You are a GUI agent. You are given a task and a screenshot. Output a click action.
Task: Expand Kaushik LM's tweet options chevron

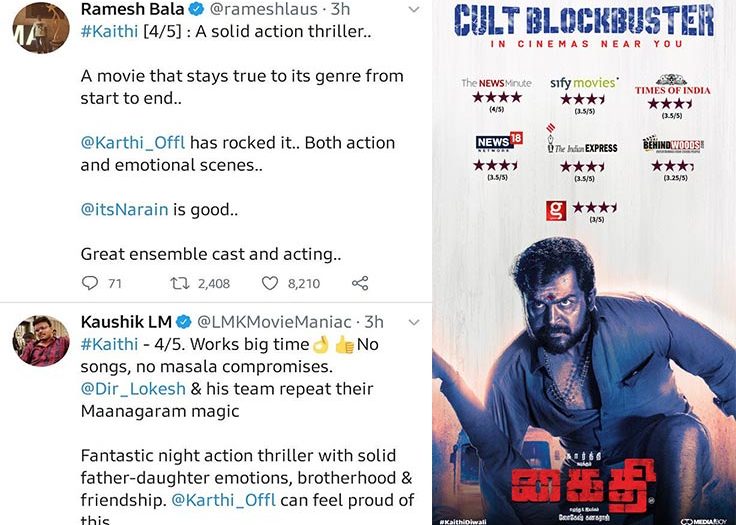(414, 322)
